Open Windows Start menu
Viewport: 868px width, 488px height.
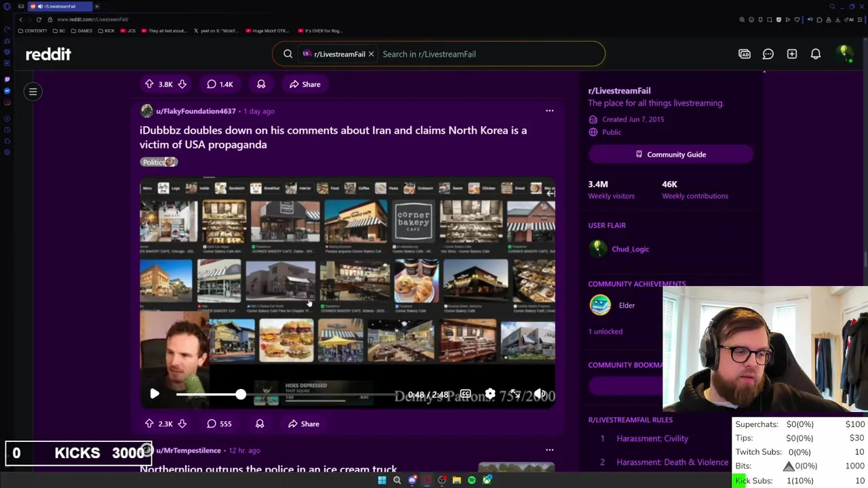tap(382, 480)
